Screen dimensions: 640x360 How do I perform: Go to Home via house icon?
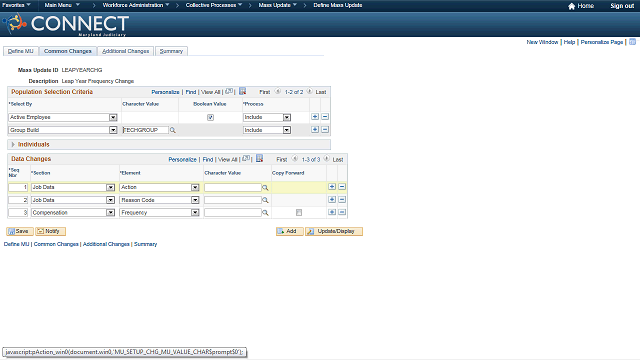(571, 6)
